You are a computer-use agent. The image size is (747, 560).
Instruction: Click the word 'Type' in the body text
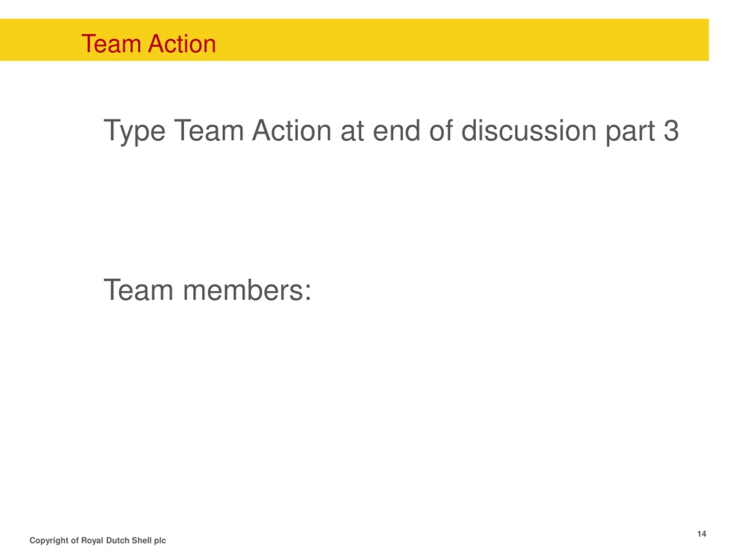(135, 132)
